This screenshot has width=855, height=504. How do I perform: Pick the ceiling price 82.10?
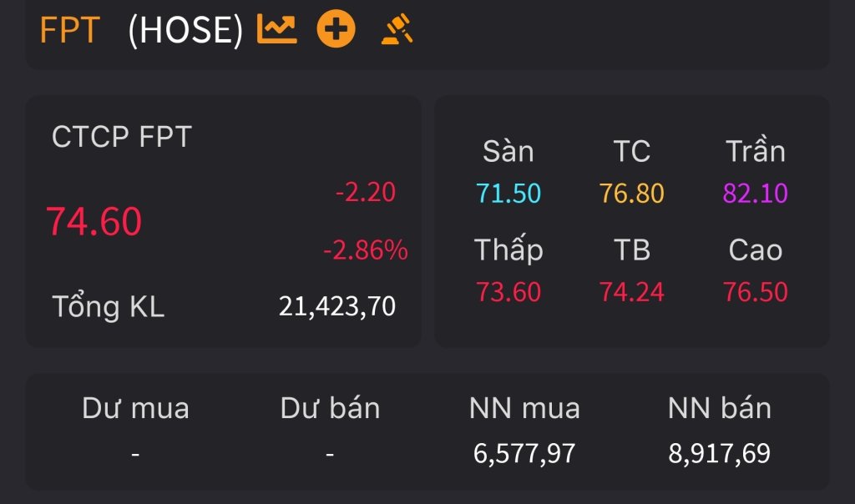click(755, 194)
